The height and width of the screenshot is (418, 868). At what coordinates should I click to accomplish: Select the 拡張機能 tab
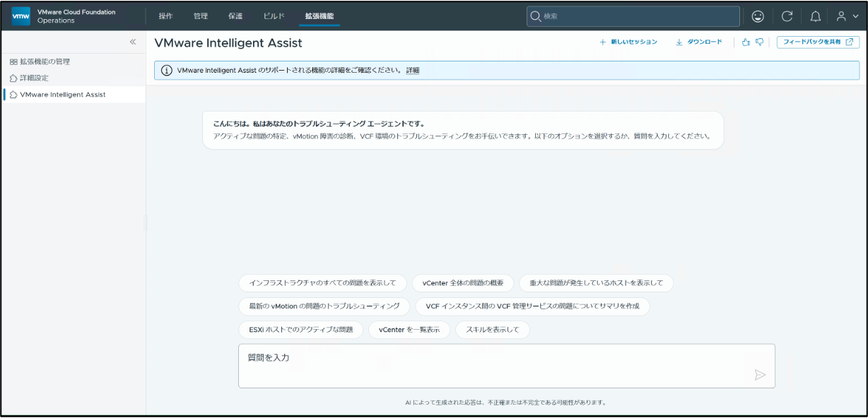[x=319, y=16]
